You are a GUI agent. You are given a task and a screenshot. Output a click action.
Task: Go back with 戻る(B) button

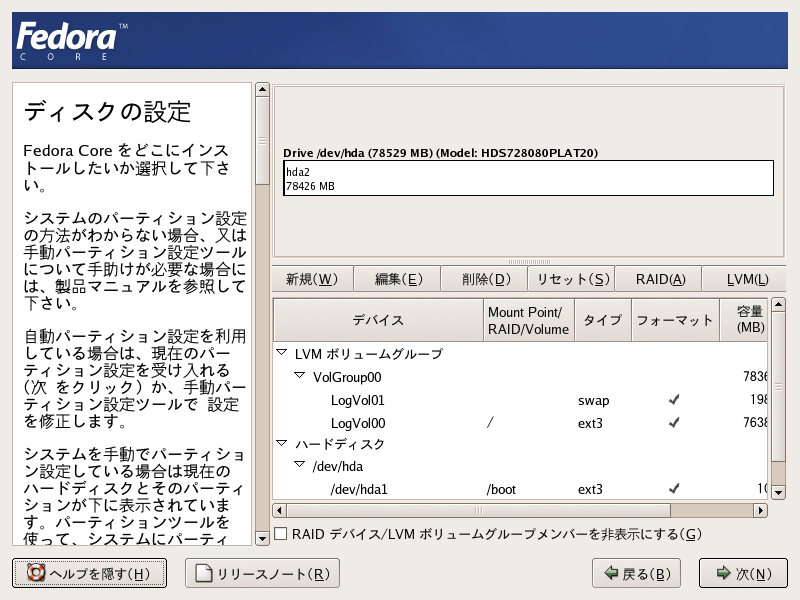(x=637, y=573)
